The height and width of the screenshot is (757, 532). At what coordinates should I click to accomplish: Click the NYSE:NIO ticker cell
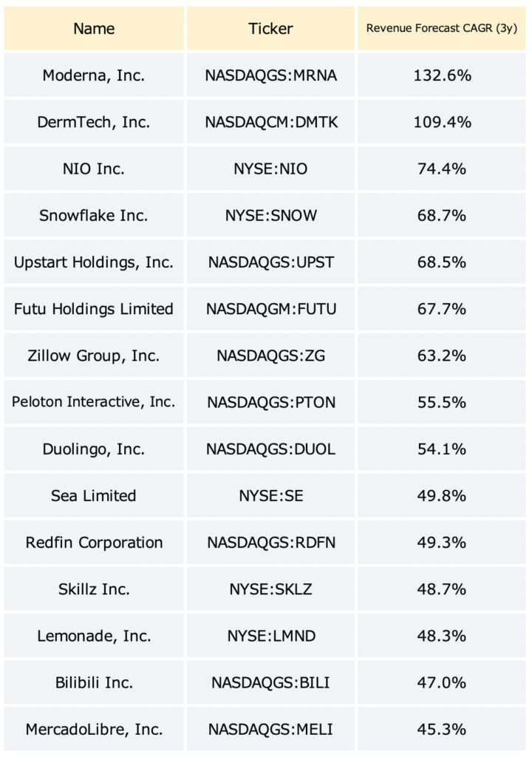(270, 169)
